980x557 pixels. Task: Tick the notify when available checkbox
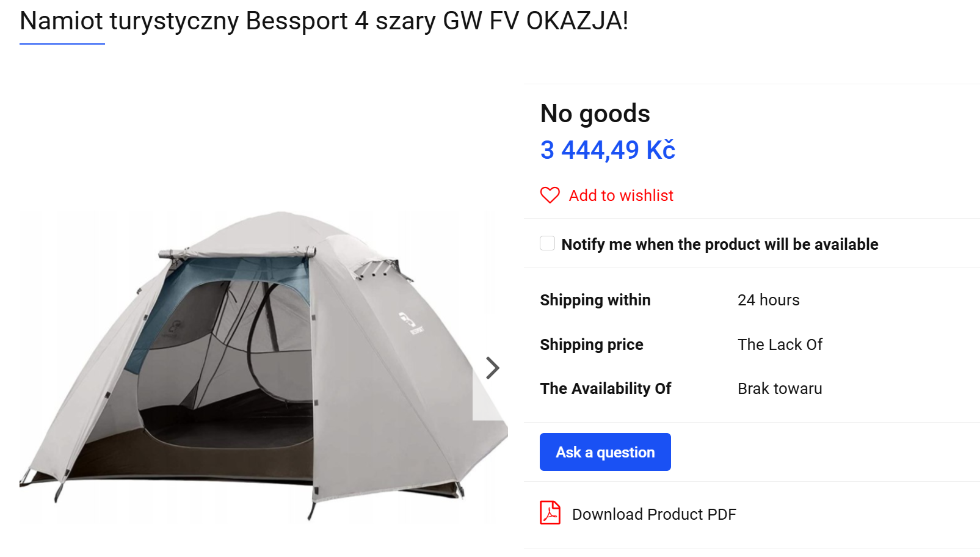[548, 243]
